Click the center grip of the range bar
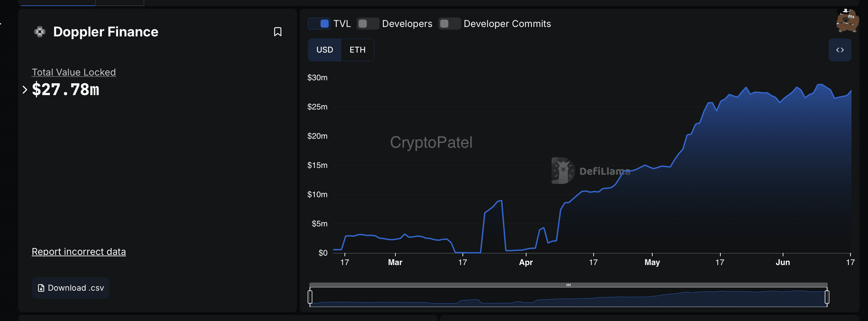 (x=568, y=285)
